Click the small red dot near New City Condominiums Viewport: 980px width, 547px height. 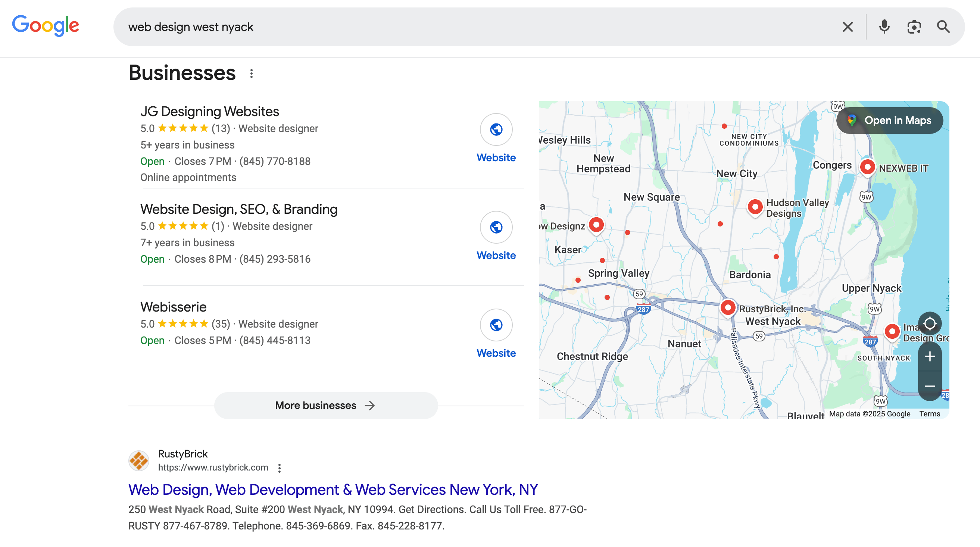pyautogui.click(x=724, y=126)
